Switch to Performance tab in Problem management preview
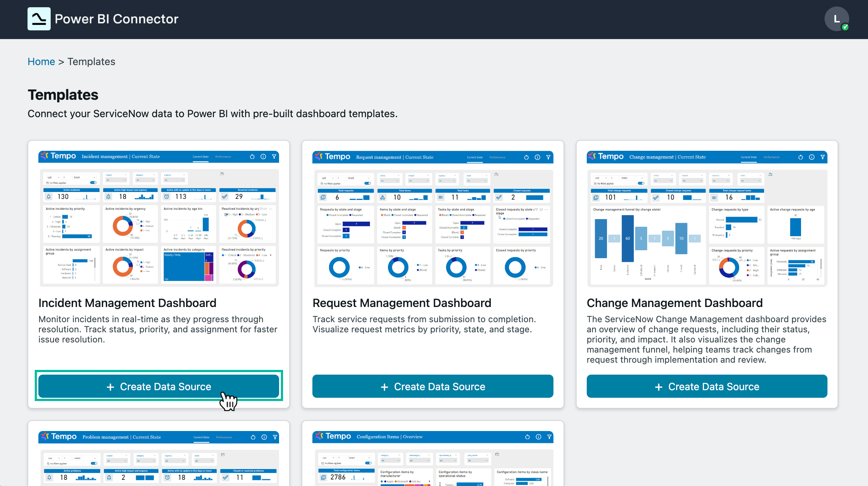This screenshot has width=868, height=486. pyautogui.click(x=224, y=438)
